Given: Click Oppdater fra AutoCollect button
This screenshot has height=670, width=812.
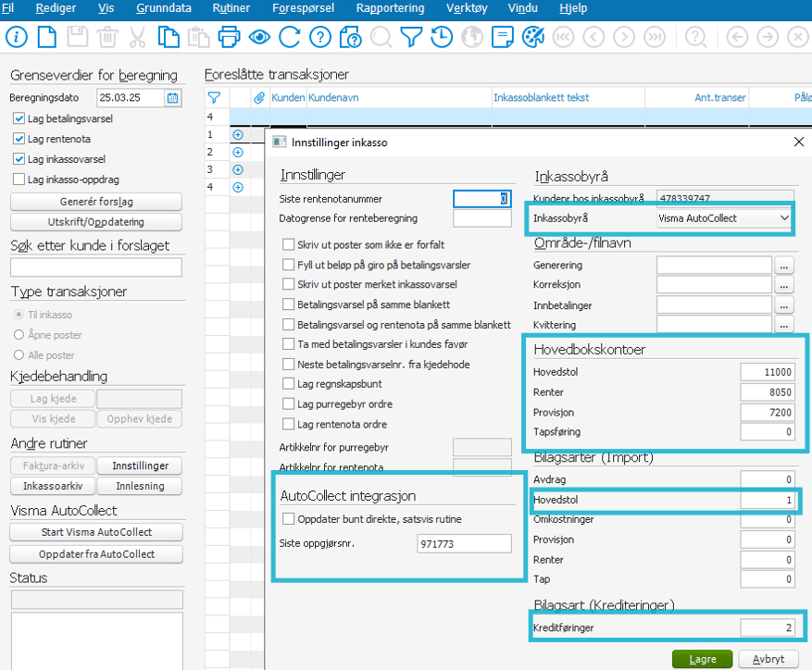Looking at the screenshot, I should point(96,554).
